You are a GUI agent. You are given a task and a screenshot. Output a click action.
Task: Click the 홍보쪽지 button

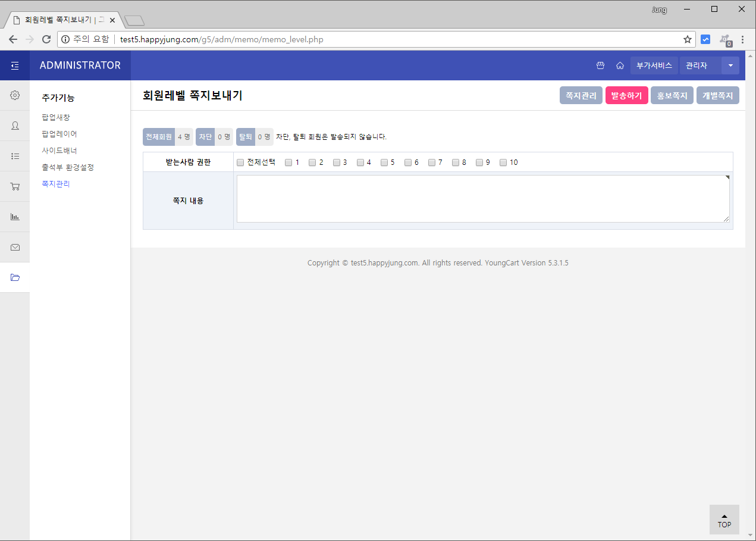(x=672, y=95)
